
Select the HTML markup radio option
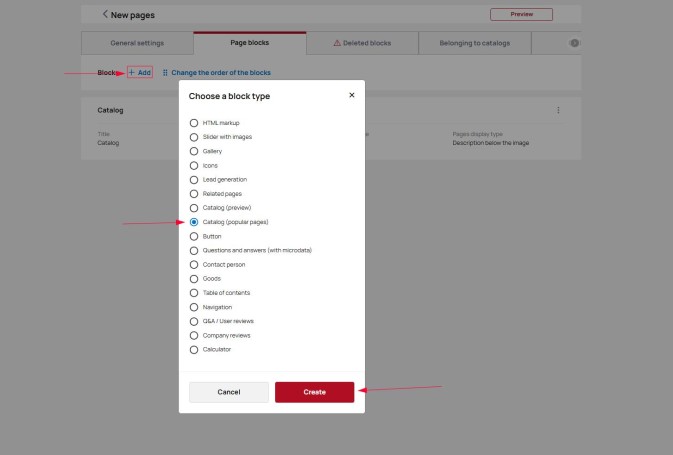194,122
